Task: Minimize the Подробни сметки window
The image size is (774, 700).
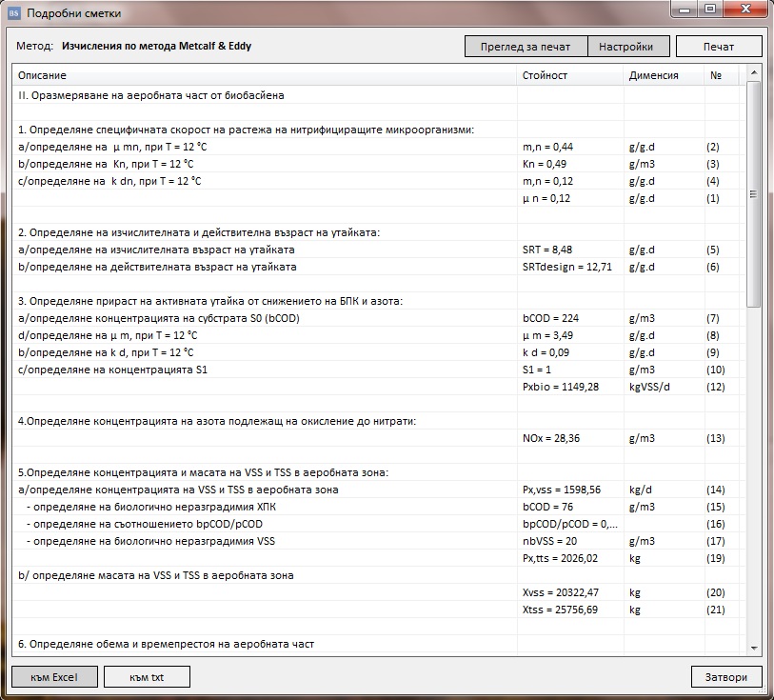Action: [x=685, y=10]
